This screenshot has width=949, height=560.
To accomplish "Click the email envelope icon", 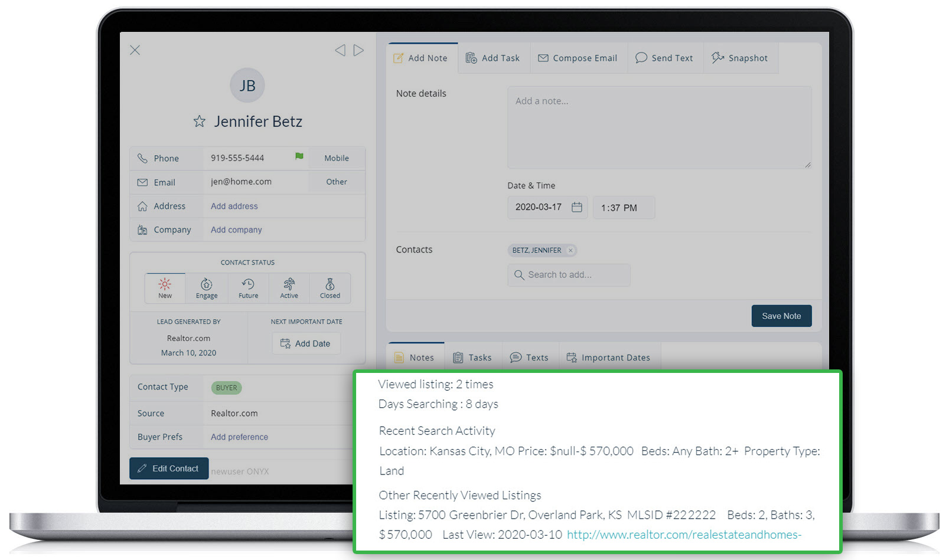I will 143,182.
